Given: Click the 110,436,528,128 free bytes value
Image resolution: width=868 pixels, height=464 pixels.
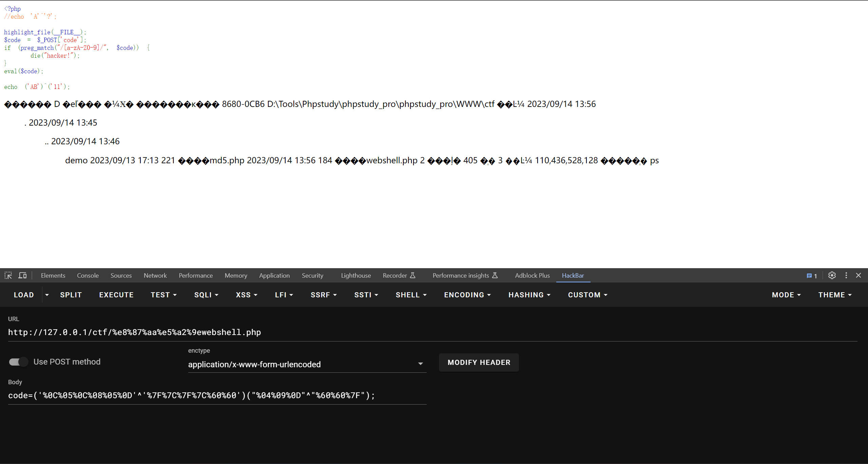Looking at the screenshot, I should 566,160.
